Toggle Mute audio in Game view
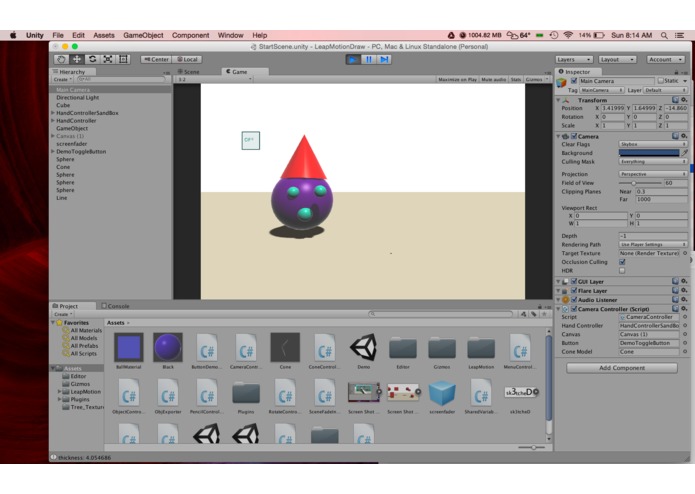695x494 pixels. 493,79
